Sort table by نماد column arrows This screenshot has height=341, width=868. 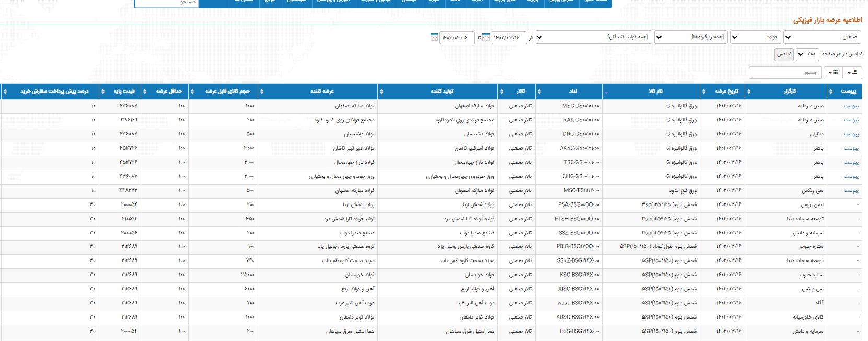[x=539, y=92]
